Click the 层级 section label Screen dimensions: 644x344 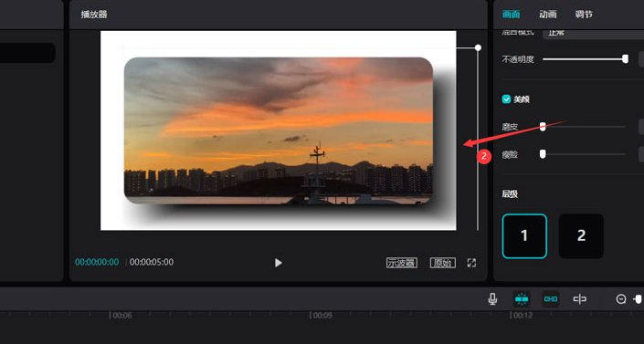pos(510,193)
